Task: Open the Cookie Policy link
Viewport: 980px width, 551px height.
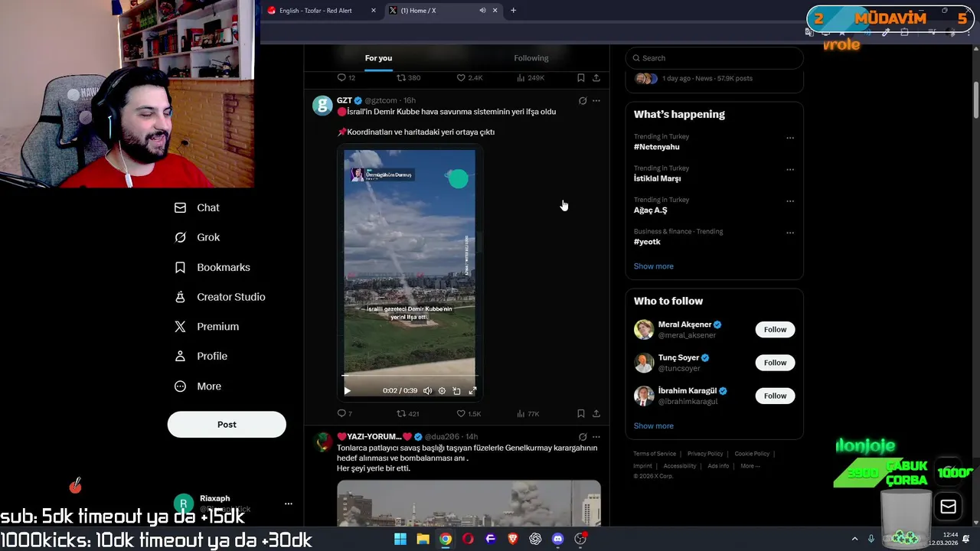Action: 752,454
